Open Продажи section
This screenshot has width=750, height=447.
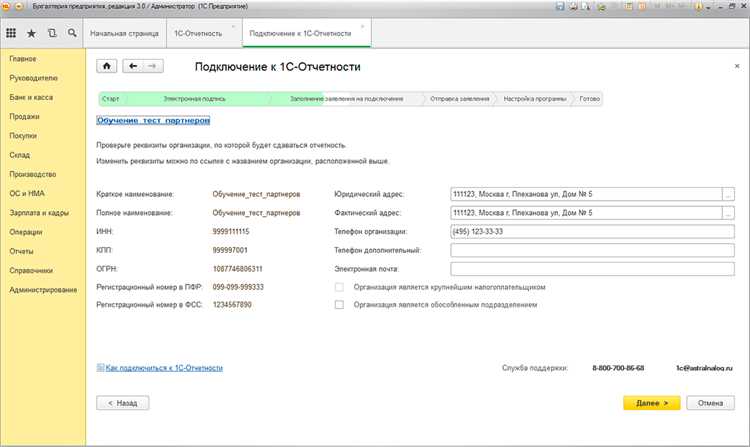pyautogui.click(x=24, y=116)
